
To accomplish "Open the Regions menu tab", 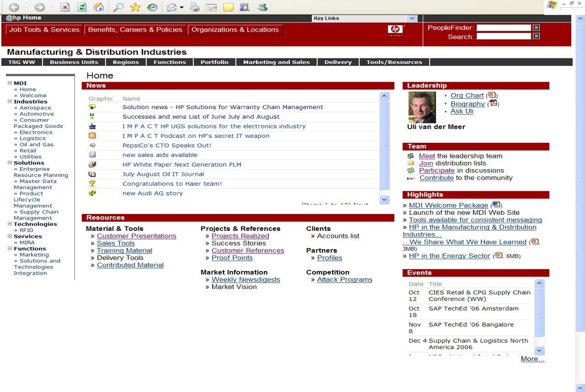I will [x=126, y=62].
